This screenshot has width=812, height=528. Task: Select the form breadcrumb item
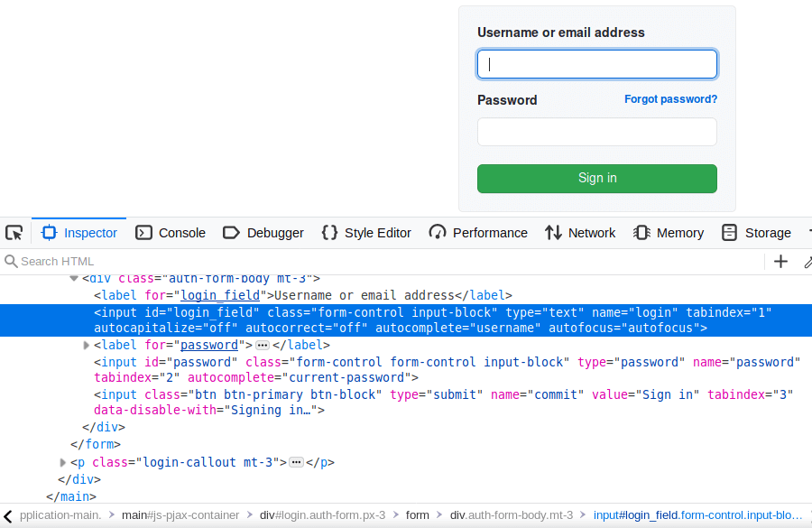coord(417,514)
